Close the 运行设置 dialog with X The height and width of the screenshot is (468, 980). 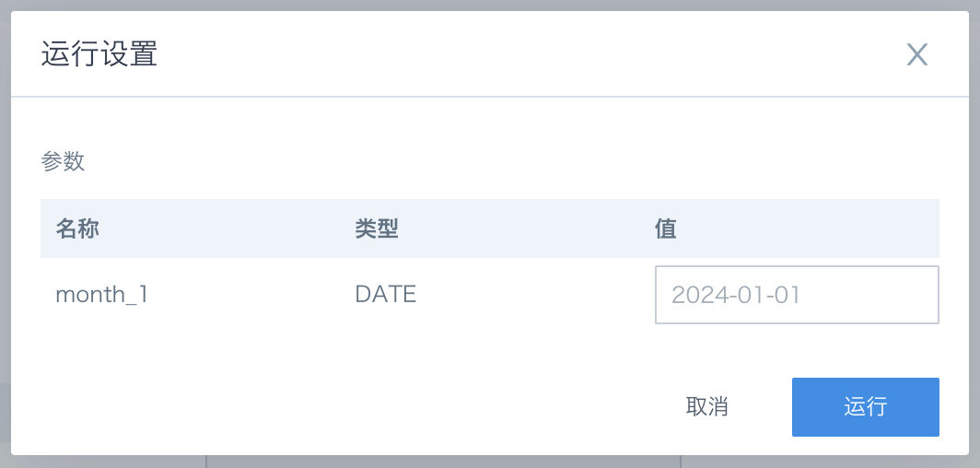click(916, 55)
